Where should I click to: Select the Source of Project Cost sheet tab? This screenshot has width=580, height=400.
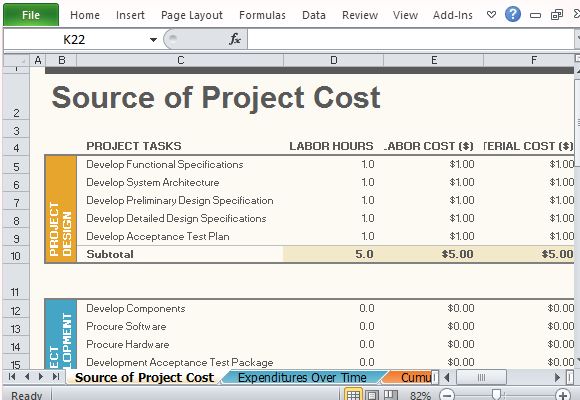click(144, 377)
